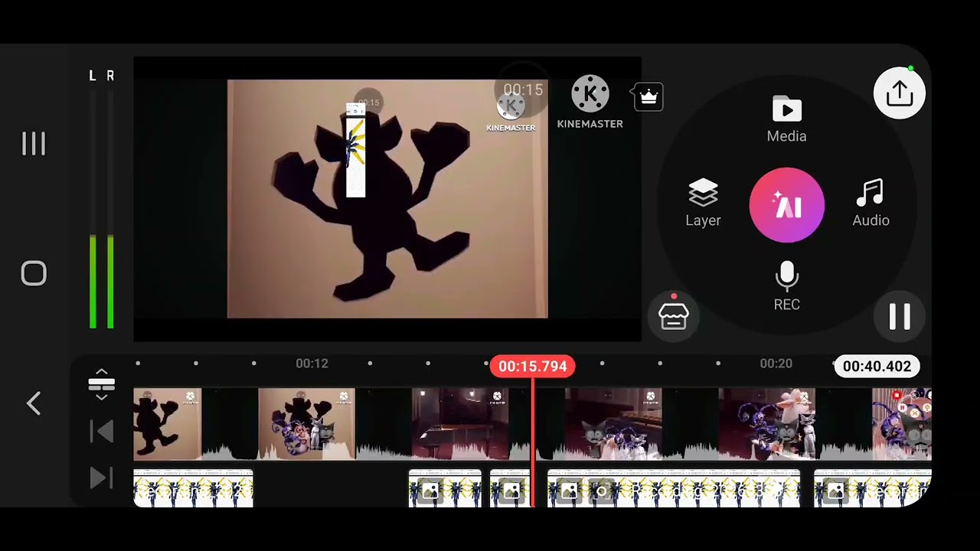Tap the 00:20 timeline ruler mark
The width and height of the screenshot is (980, 551).
pos(776,364)
